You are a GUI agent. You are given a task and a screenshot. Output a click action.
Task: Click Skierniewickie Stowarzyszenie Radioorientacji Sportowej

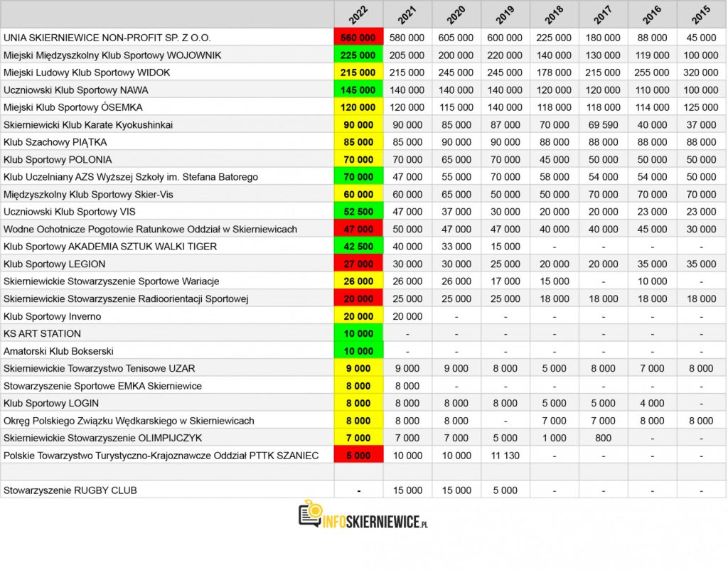click(x=126, y=299)
